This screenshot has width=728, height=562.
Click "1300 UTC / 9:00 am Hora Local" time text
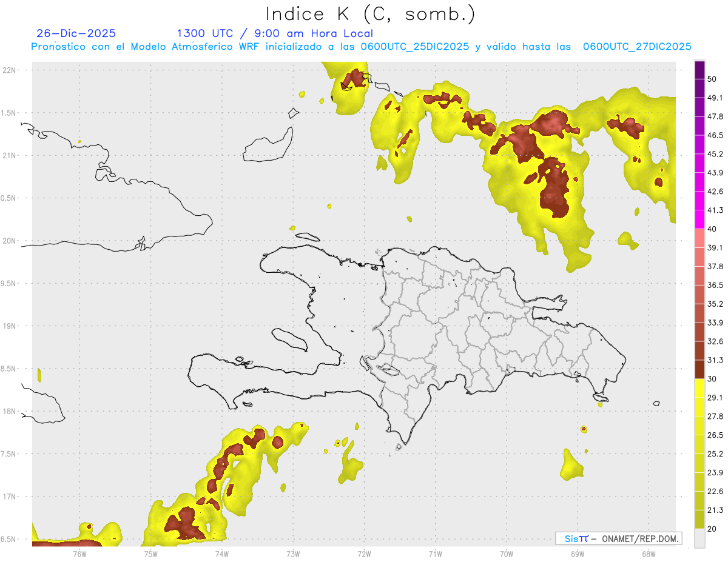pyautogui.click(x=275, y=33)
